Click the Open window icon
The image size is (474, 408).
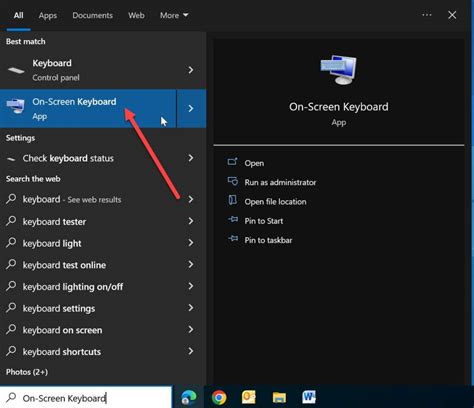(x=232, y=162)
